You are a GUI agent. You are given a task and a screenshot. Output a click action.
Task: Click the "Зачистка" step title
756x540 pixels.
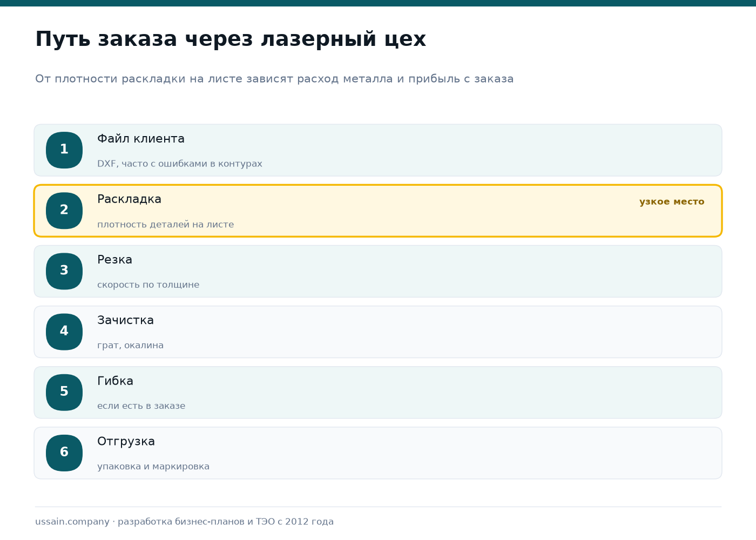click(125, 320)
